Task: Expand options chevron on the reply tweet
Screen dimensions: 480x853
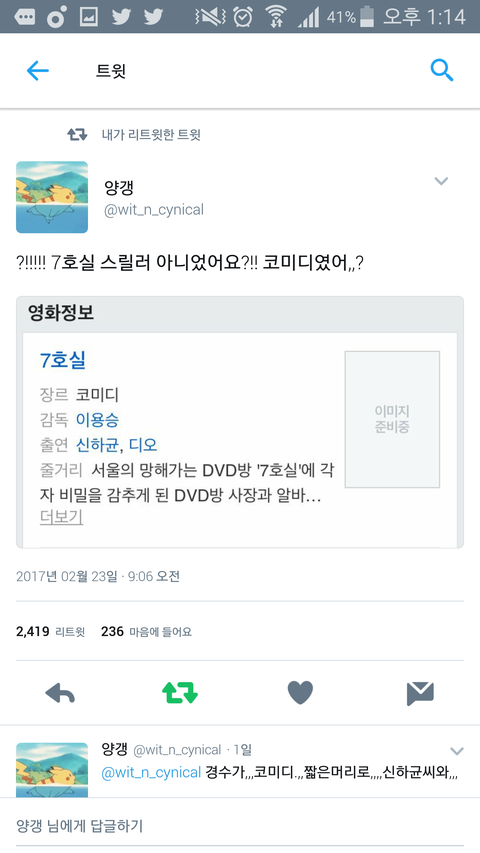Action: 457,751
